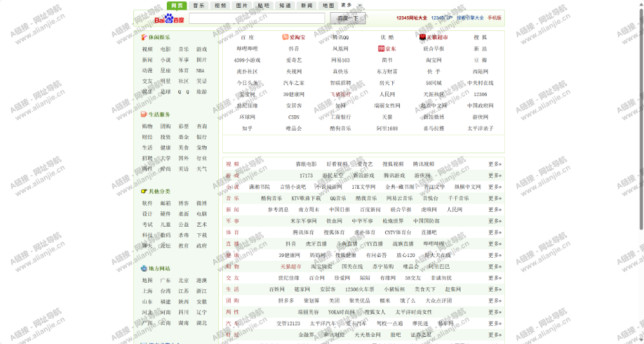The height and width of the screenshot is (344, 644).
Task: Open CNTV体育台 in the 体育 row
Action: pos(398,233)
